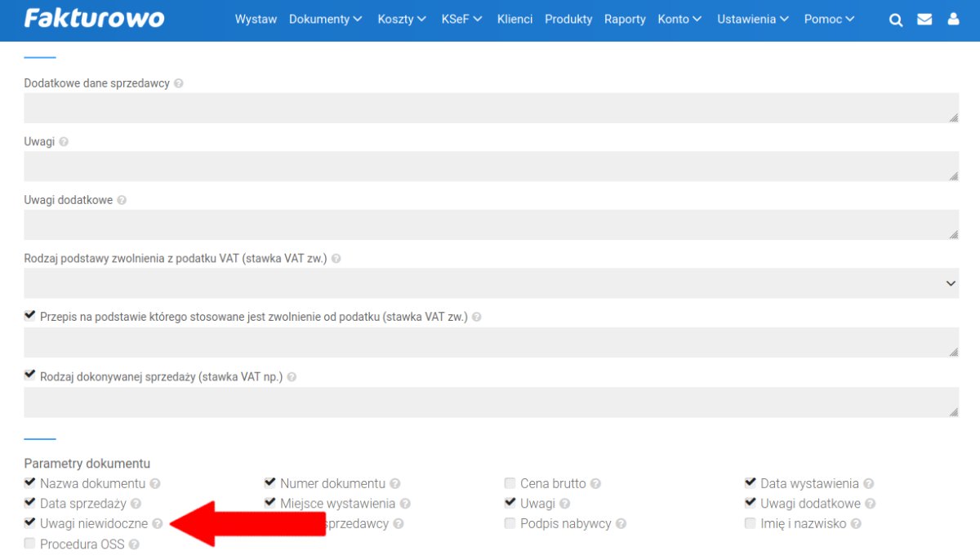The width and height of the screenshot is (980, 560).
Task: Click help icon beside Cena brutto
Action: pos(595,484)
